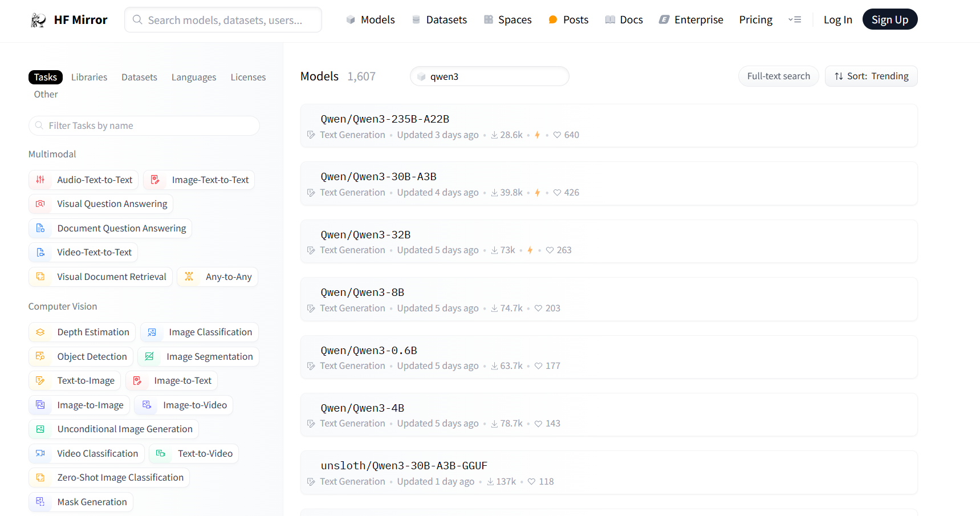Click the 1,607 models count
The height and width of the screenshot is (516, 980).
[x=361, y=76]
